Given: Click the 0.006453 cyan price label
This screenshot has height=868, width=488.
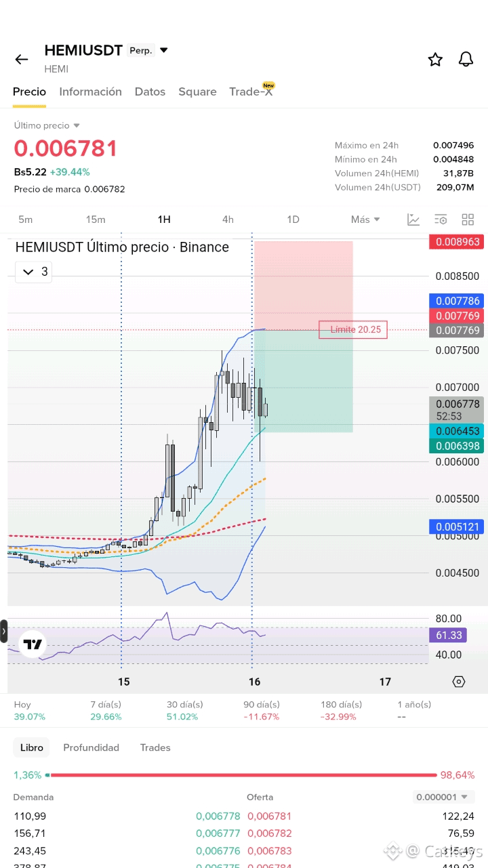Looking at the screenshot, I should click(456, 431).
